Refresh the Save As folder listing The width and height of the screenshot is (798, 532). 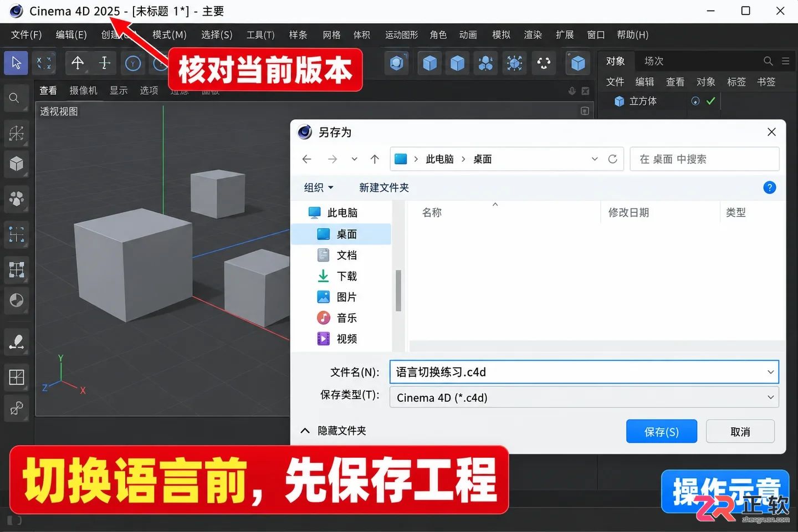point(612,159)
